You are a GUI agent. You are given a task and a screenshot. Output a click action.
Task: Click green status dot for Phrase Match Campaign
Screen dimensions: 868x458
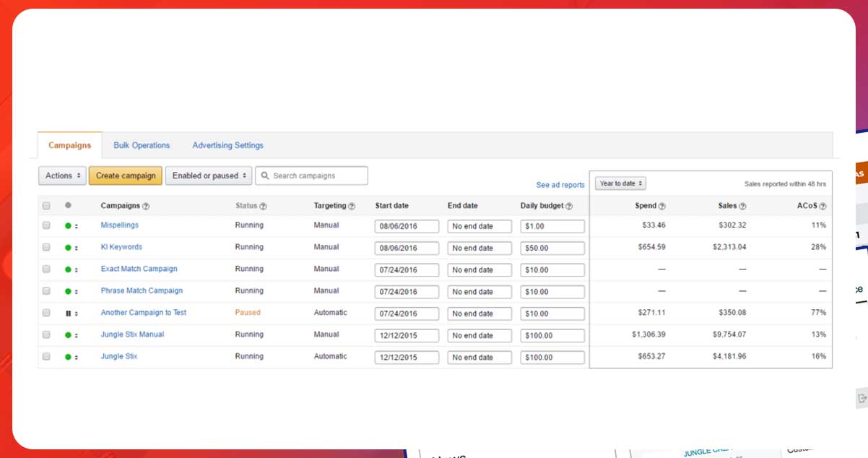point(68,291)
